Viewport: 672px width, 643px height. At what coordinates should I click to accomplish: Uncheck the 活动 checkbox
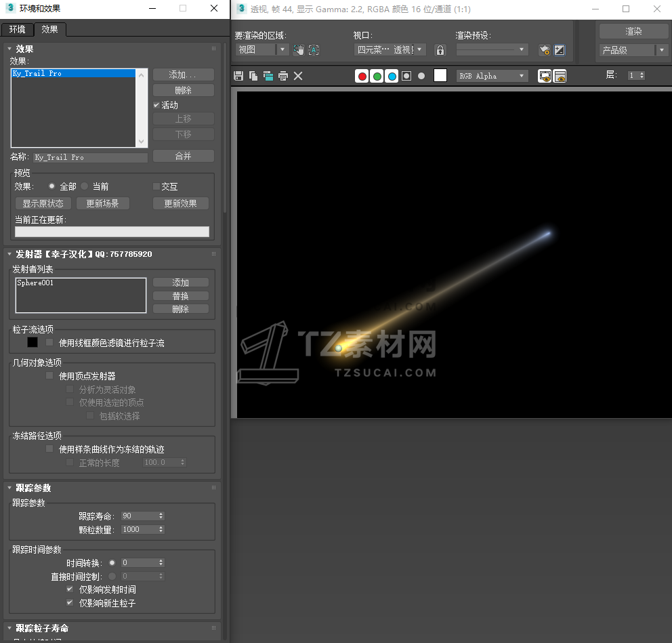click(156, 105)
